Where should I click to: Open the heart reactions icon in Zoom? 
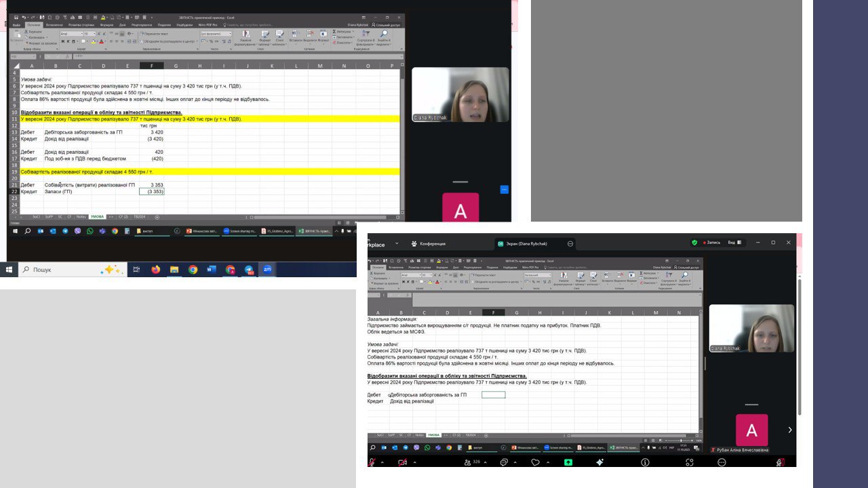point(536,462)
